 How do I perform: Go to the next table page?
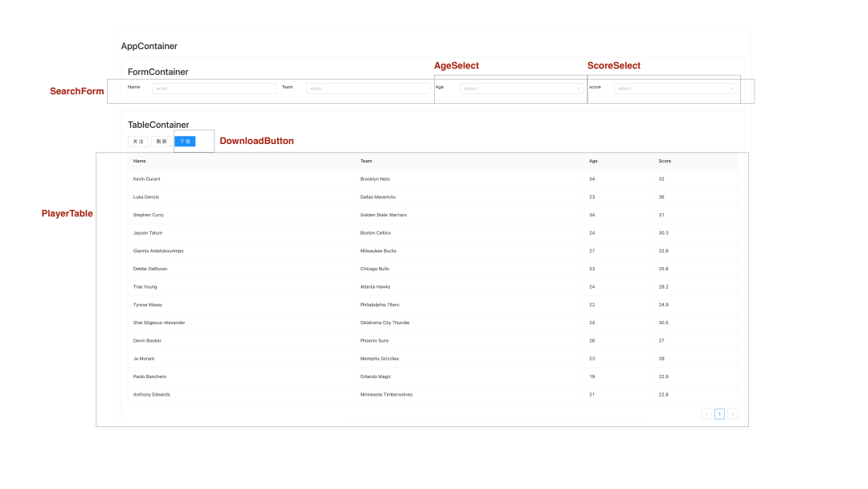[732, 414]
